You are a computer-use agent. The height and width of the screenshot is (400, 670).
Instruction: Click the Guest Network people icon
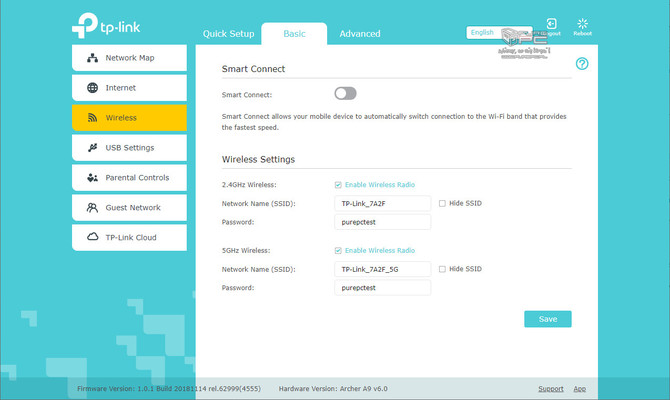coord(92,207)
